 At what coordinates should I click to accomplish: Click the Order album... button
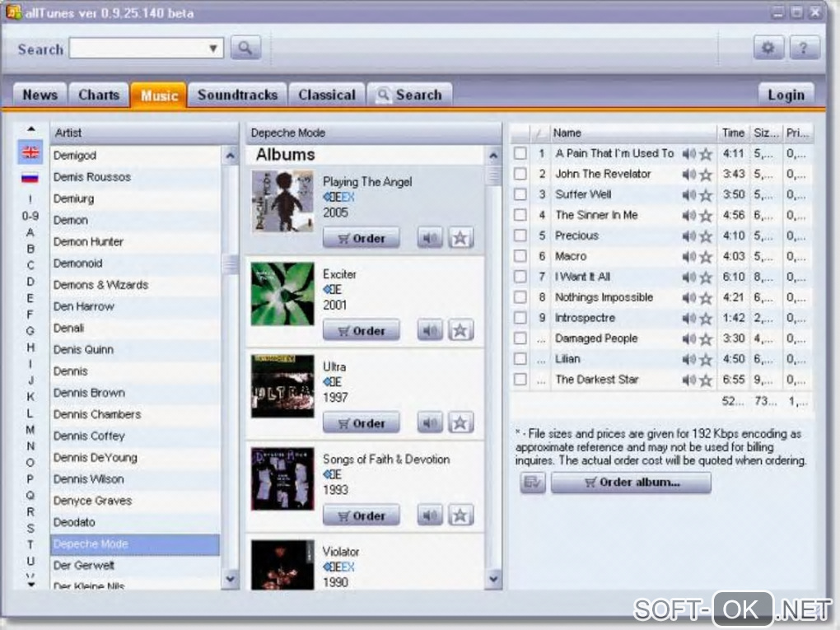(x=631, y=482)
